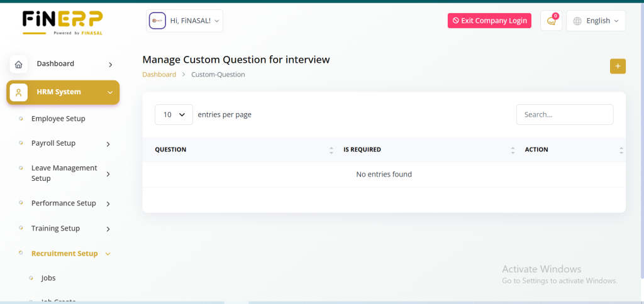Open the chat notifications icon
Screen dimensions: 644x304
coord(551,21)
